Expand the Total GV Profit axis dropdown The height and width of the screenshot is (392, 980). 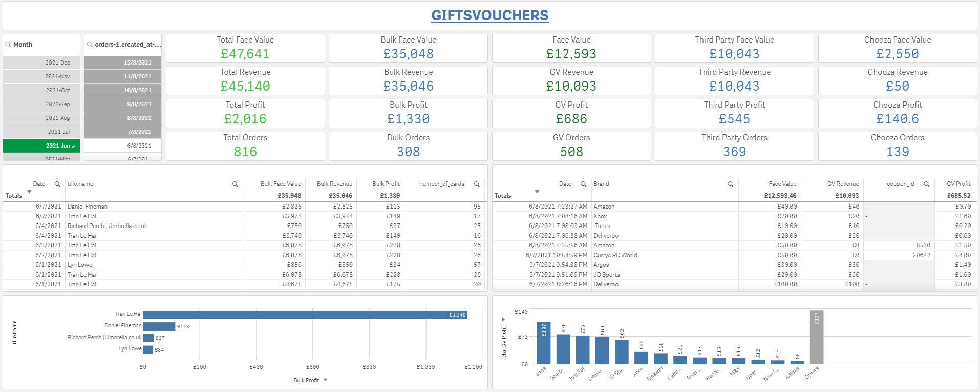point(503,319)
